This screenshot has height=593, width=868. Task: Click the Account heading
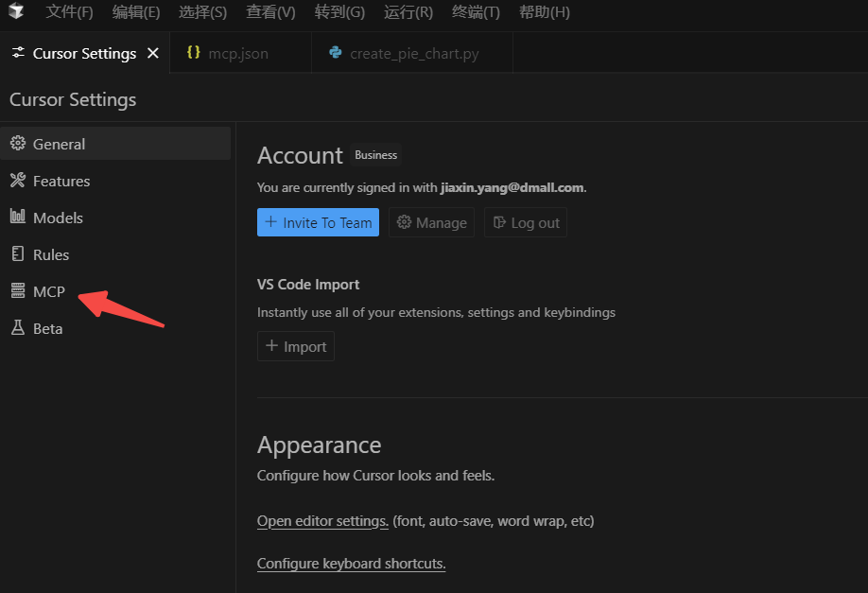pos(300,156)
